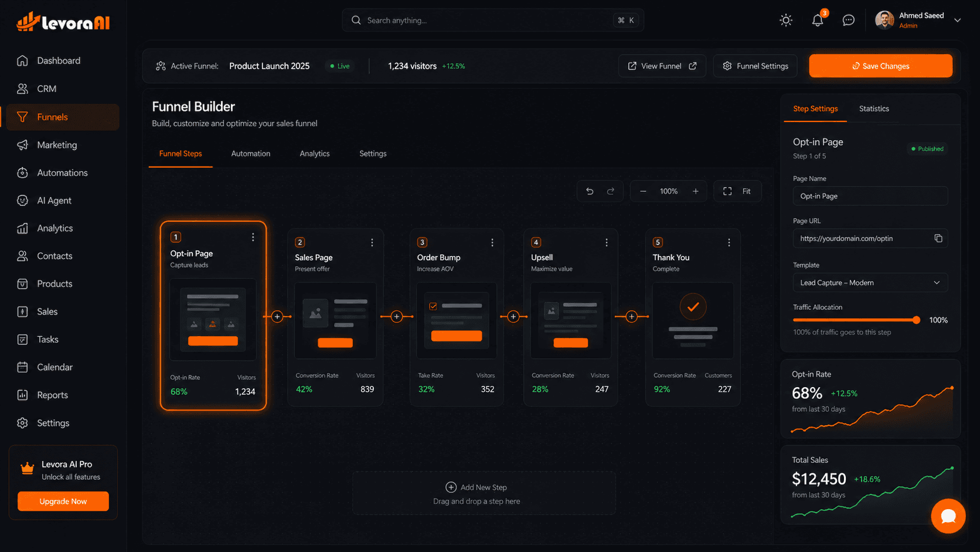
Task: Redo funnel change
Action: (x=610, y=191)
